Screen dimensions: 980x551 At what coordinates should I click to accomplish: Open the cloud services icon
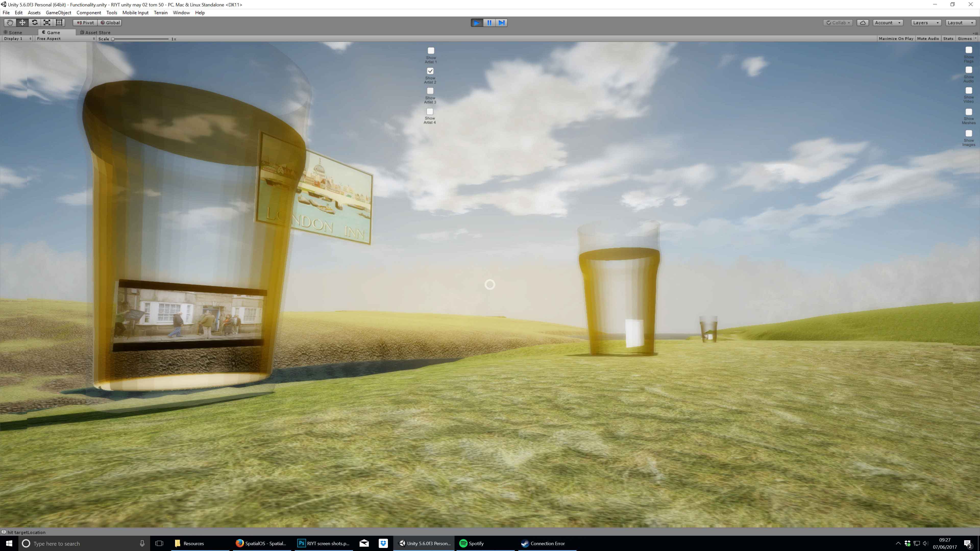click(x=862, y=23)
